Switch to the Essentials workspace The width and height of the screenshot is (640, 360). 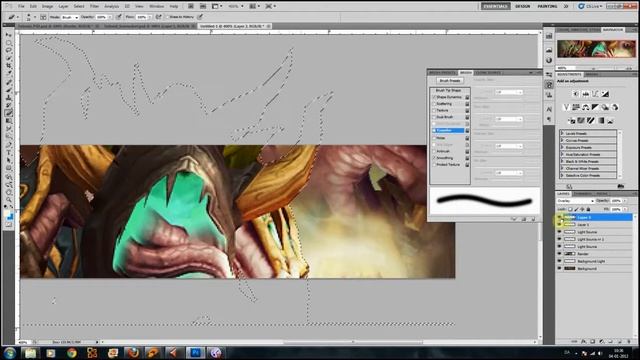pyautogui.click(x=496, y=6)
